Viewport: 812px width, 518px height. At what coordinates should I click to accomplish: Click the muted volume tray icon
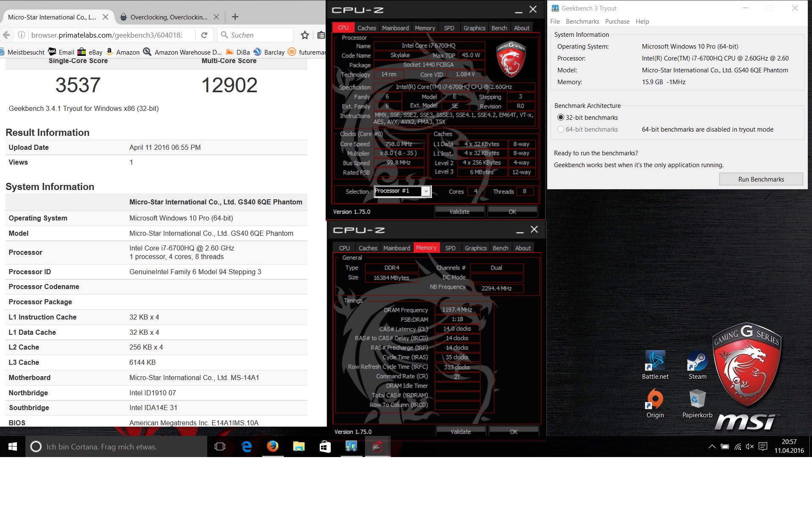(x=750, y=446)
